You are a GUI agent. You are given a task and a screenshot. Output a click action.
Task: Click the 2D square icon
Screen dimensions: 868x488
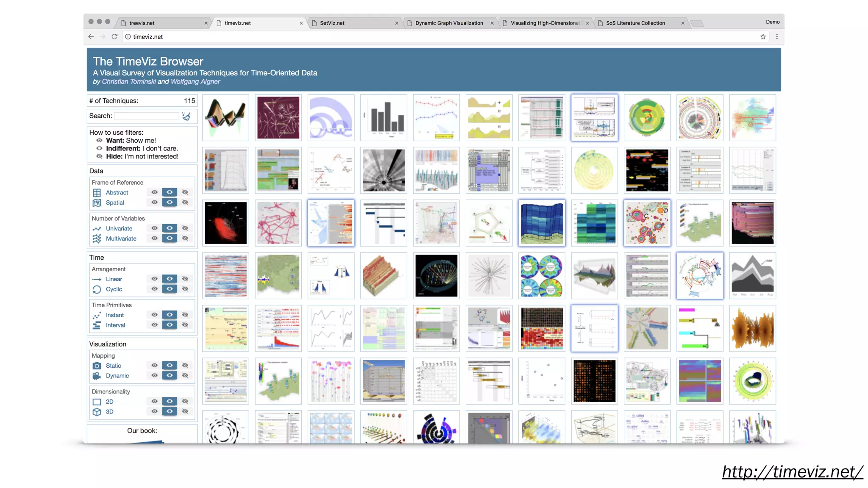click(x=97, y=402)
